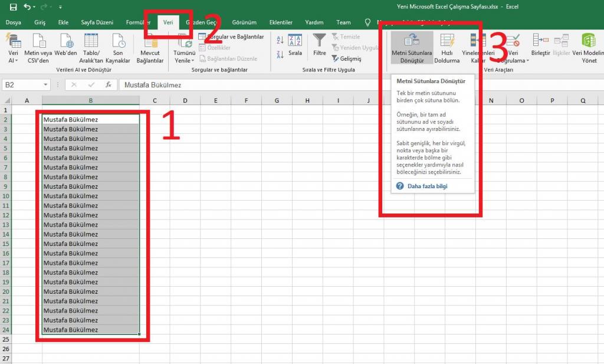The image size is (604, 364).
Task: Open the Dosya menu tab
Action: pyautogui.click(x=13, y=22)
